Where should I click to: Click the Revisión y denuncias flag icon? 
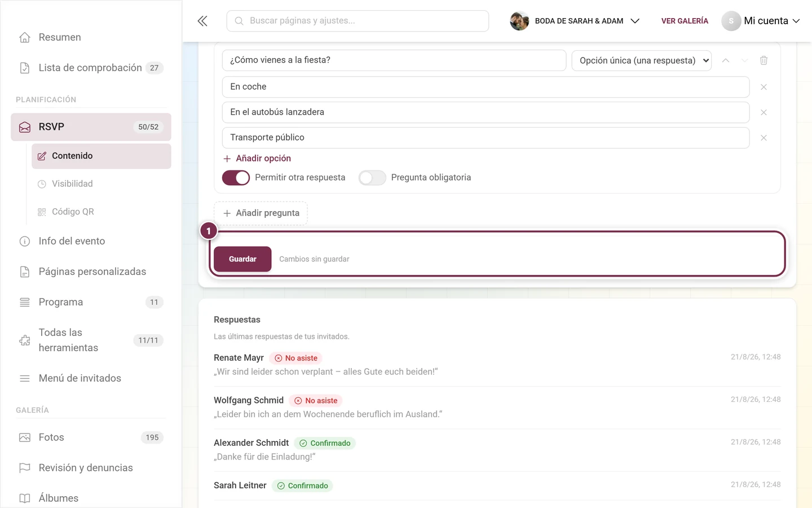(x=25, y=468)
